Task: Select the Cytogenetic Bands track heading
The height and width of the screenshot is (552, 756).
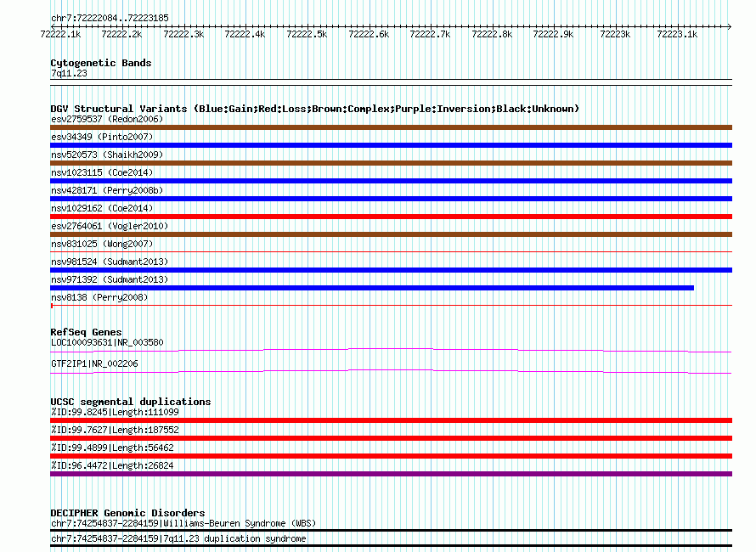Action: [x=101, y=63]
